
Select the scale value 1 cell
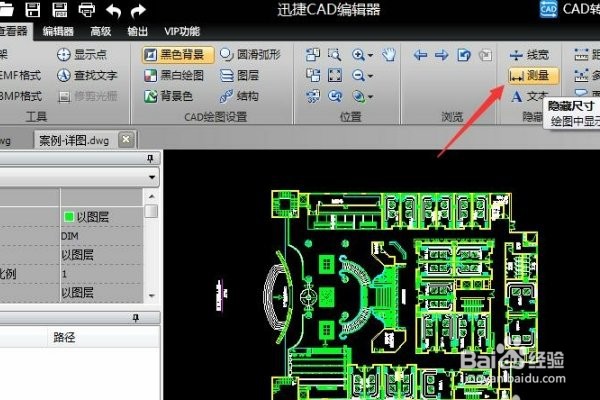(x=101, y=274)
